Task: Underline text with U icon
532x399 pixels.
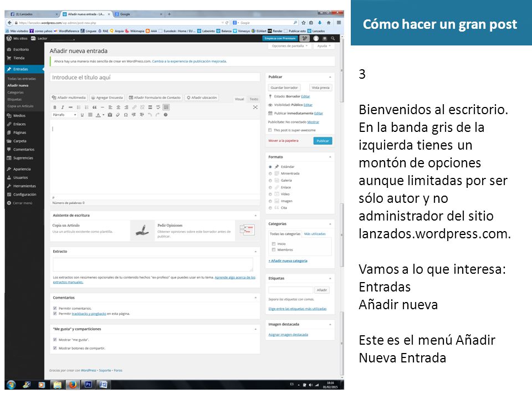Action: 82,115
